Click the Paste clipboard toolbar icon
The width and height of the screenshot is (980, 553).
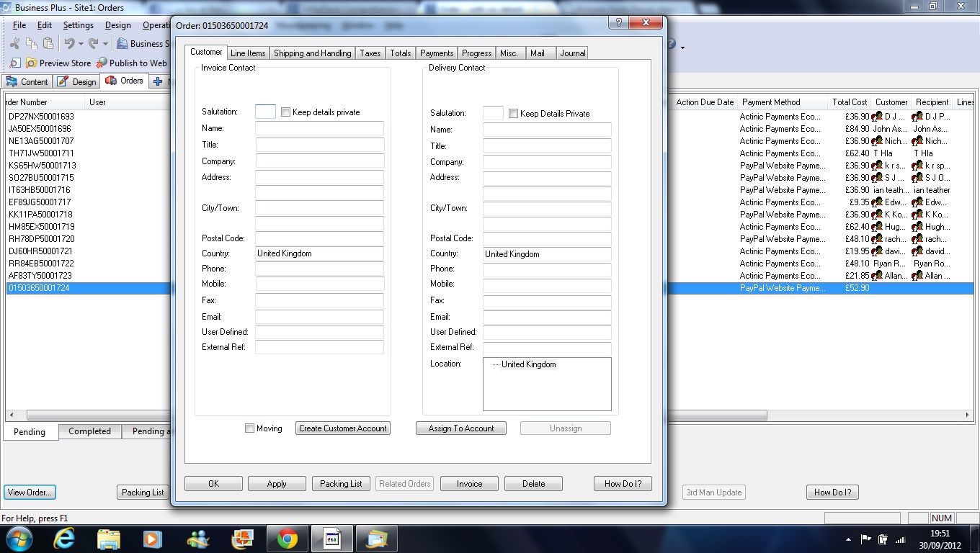click(47, 44)
